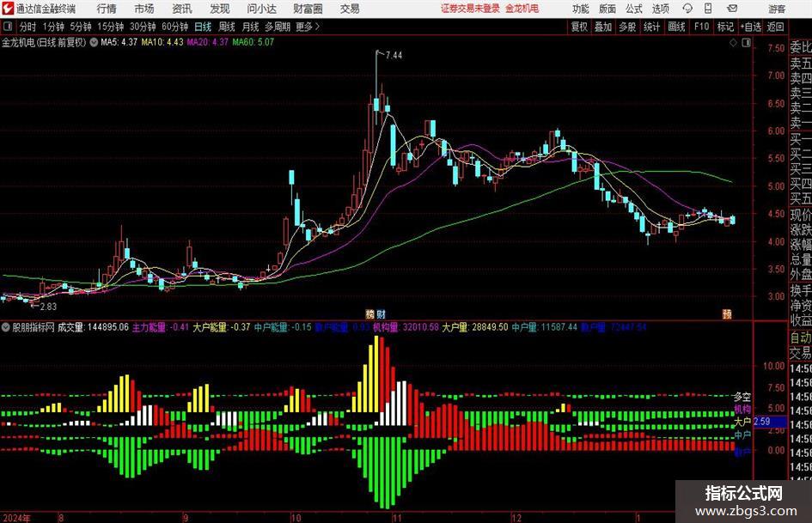The image size is (812, 523).
Task: Click the 大户能量: -0.37 readout
Action: 222,327
